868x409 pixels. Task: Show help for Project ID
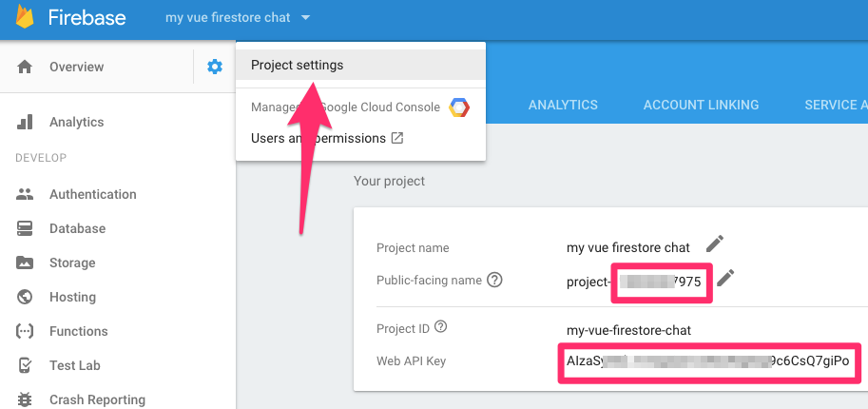point(440,328)
